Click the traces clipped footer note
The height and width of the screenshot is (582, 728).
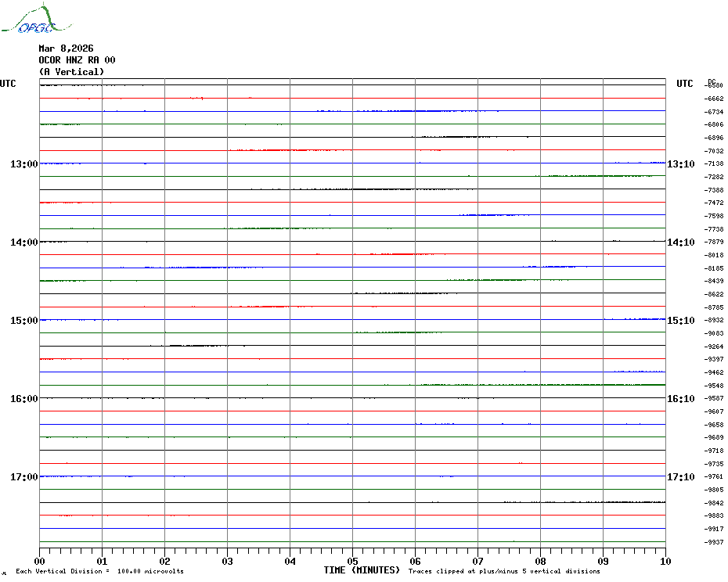[504, 571]
